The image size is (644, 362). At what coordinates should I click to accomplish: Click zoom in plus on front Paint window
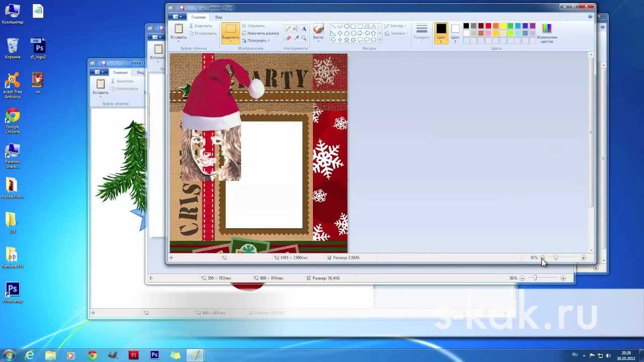click(x=584, y=257)
